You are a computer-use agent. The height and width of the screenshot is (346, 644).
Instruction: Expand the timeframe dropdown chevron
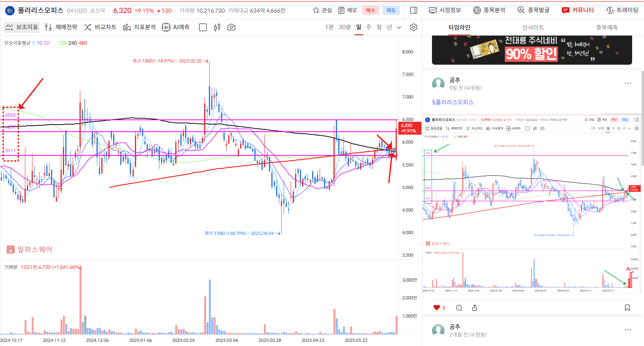coord(399,27)
